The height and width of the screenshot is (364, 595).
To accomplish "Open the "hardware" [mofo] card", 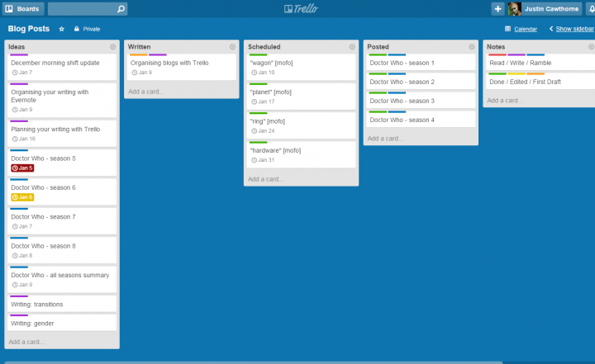I will [x=302, y=154].
